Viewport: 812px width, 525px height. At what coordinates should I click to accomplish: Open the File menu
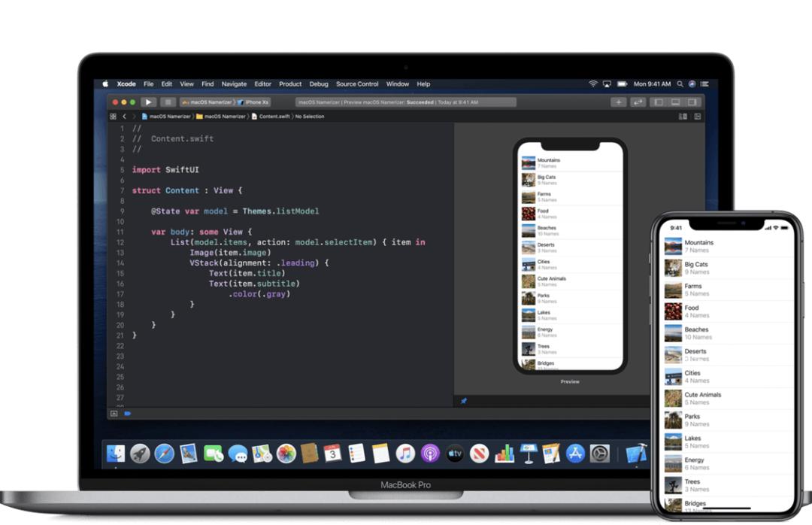(149, 84)
